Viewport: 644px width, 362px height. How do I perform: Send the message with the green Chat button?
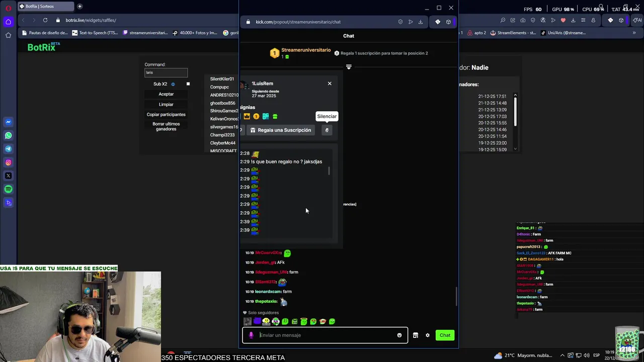click(x=445, y=335)
